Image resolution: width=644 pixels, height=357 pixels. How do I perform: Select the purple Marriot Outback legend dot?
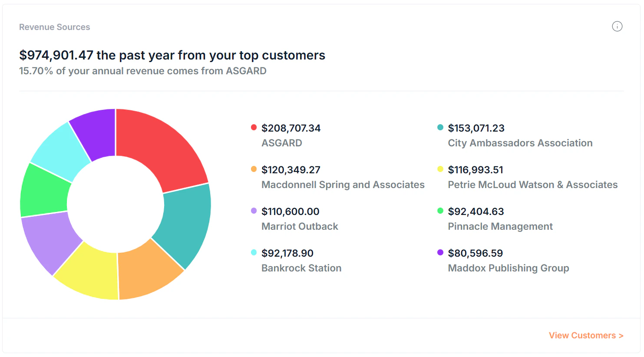tap(254, 211)
